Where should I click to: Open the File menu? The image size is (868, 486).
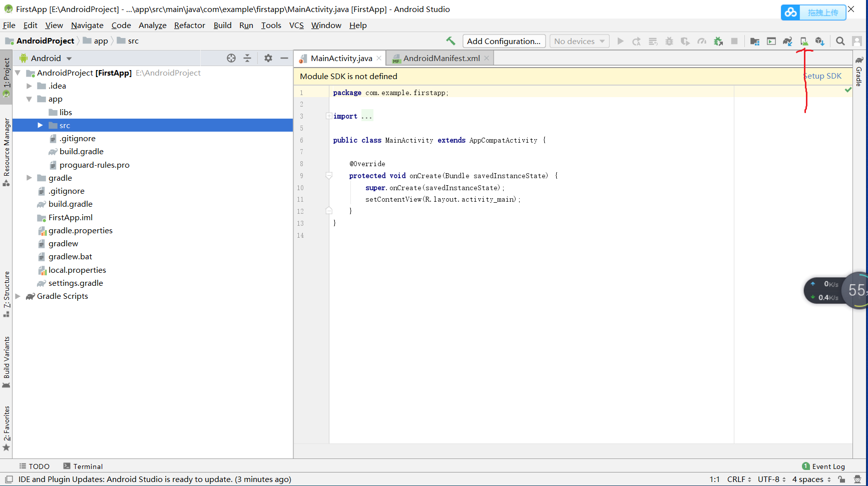9,25
